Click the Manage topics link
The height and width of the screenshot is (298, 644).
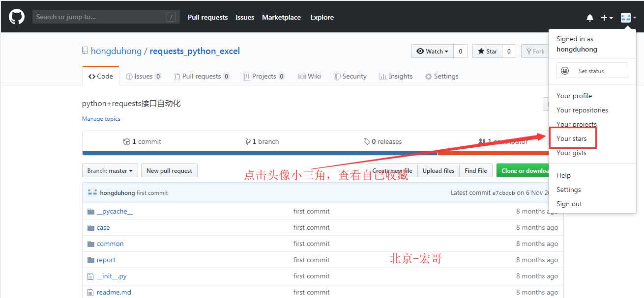tap(101, 119)
